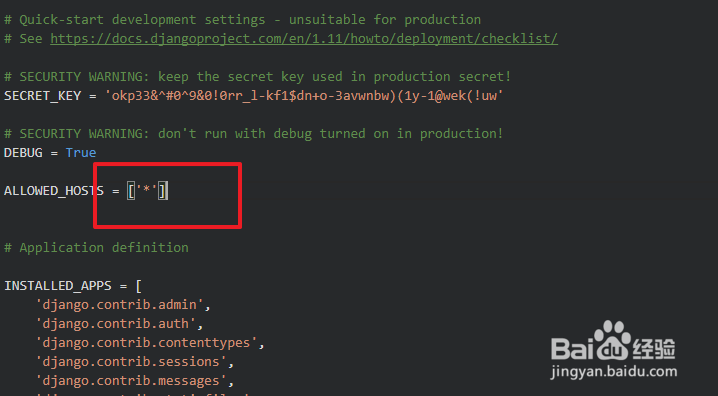Click the debug turned on warning comment
This screenshot has height=396, width=718.
click(254, 134)
